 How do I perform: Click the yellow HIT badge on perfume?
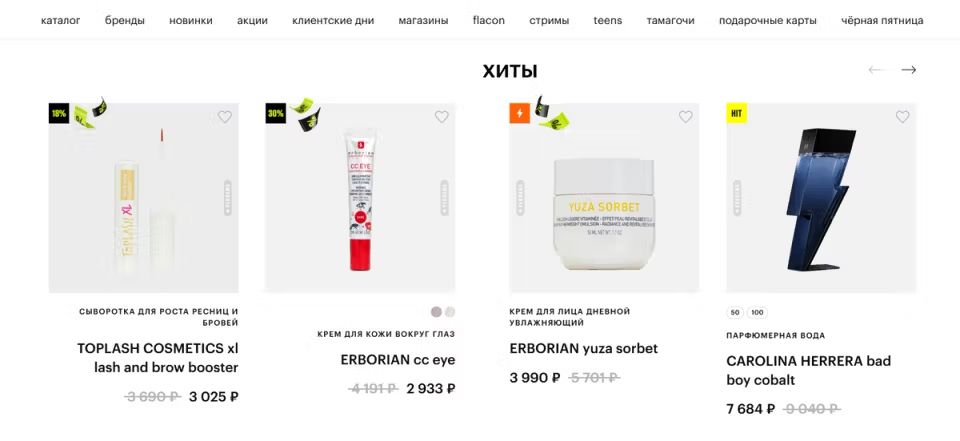click(x=737, y=113)
